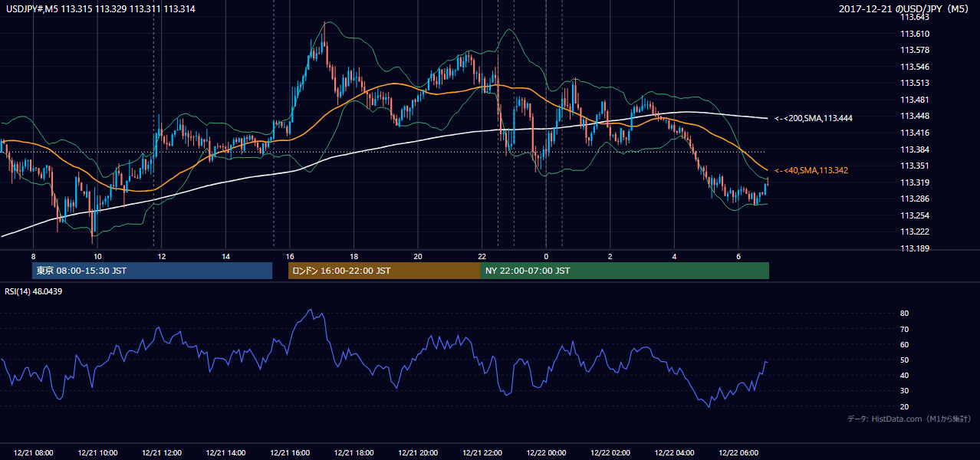The image size is (980, 460).
Task: Click the RSI 80 level label
Action: point(904,314)
